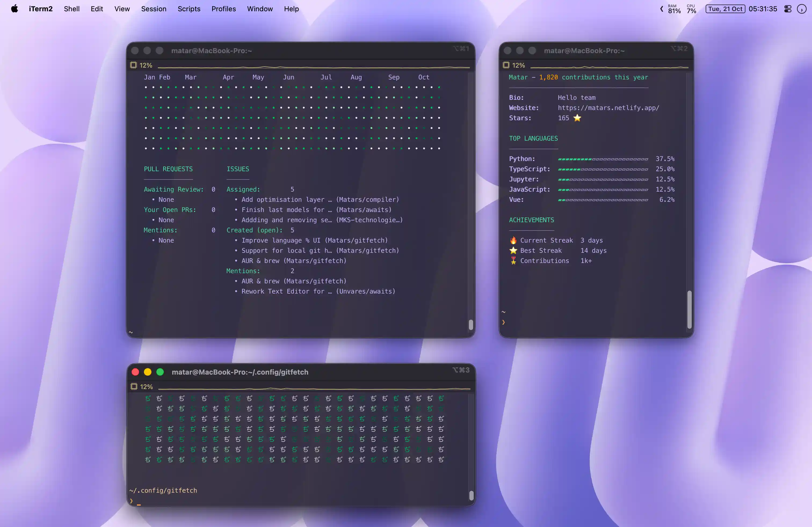Viewport: 812px width, 527px height.
Task: Open Control Center from the menu bar
Action: coord(788,9)
